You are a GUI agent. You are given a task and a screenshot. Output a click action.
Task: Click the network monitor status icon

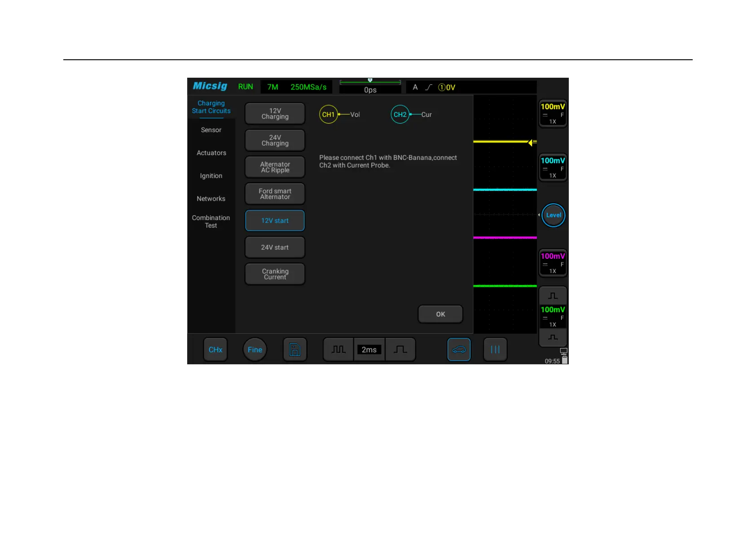[564, 351]
